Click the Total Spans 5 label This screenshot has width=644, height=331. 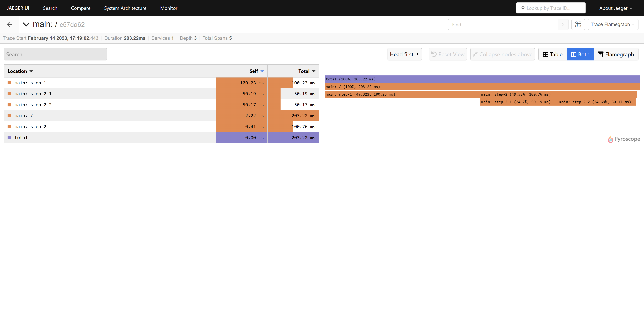pyautogui.click(x=217, y=38)
